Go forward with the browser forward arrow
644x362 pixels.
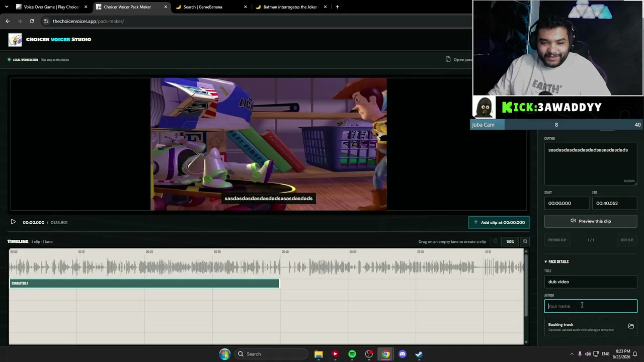point(20,21)
